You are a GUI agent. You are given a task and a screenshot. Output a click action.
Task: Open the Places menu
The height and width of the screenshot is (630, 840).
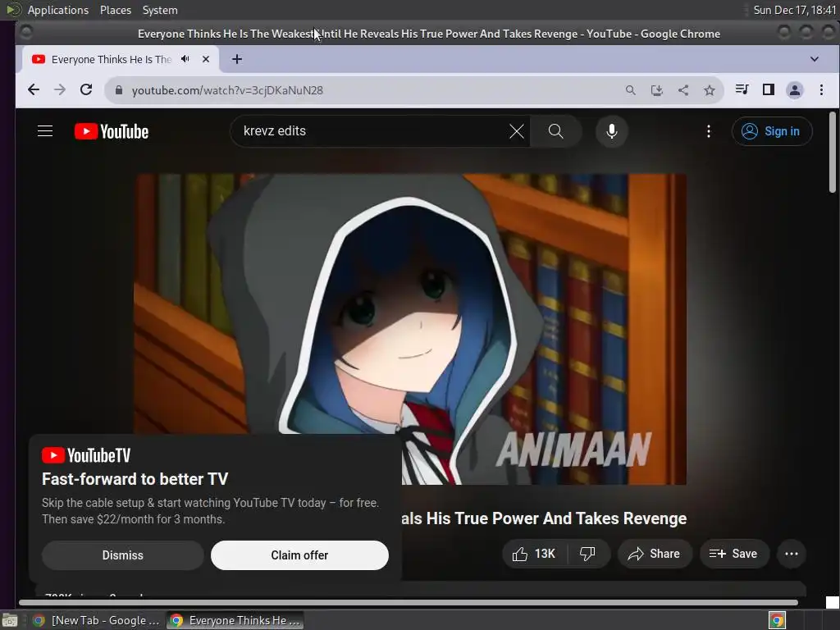[x=115, y=10]
